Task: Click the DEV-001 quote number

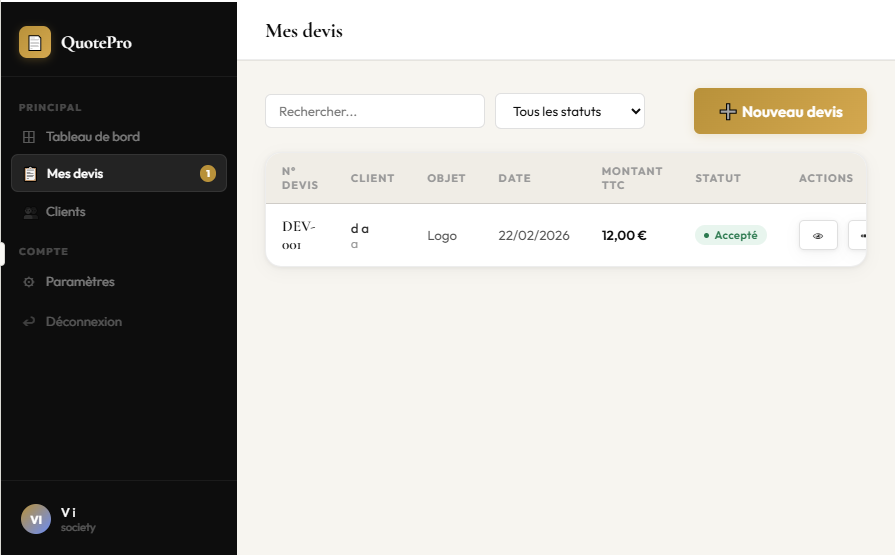Action: click(298, 235)
